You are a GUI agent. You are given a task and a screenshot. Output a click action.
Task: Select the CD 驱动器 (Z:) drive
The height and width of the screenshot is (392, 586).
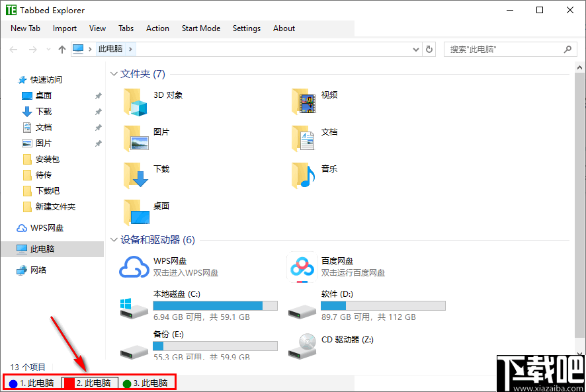(347, 339)
